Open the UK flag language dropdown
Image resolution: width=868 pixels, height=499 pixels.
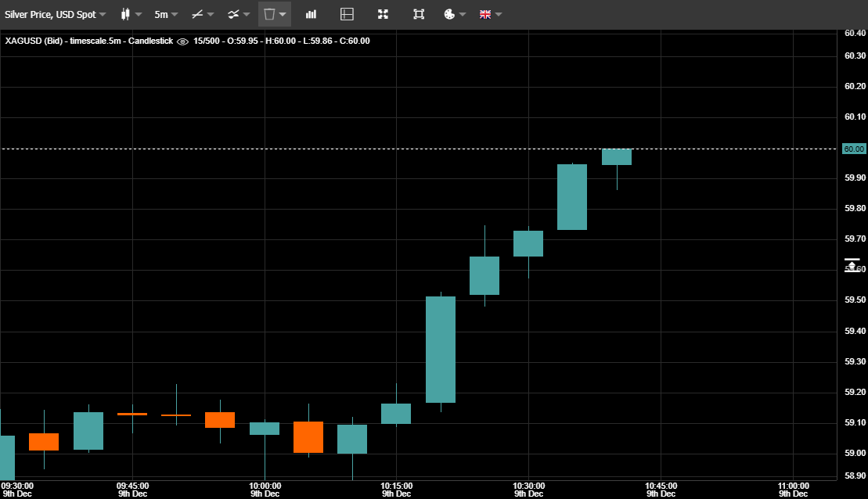[x=491, y=14]
